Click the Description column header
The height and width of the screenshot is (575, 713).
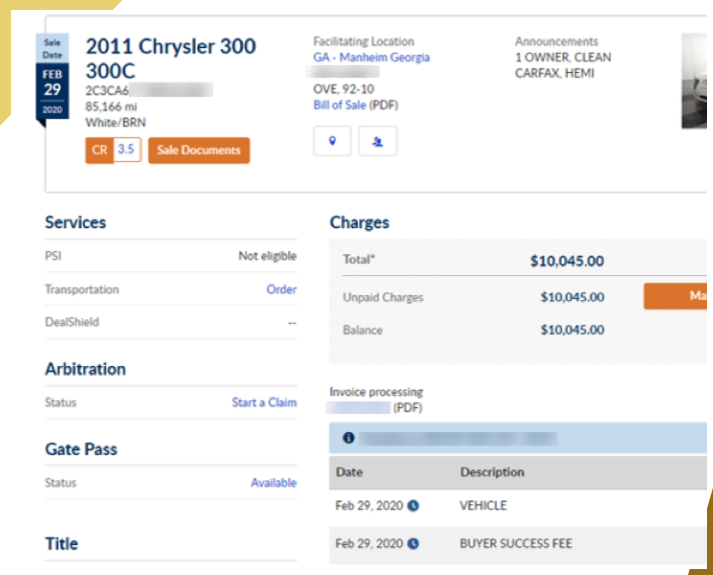491,472
